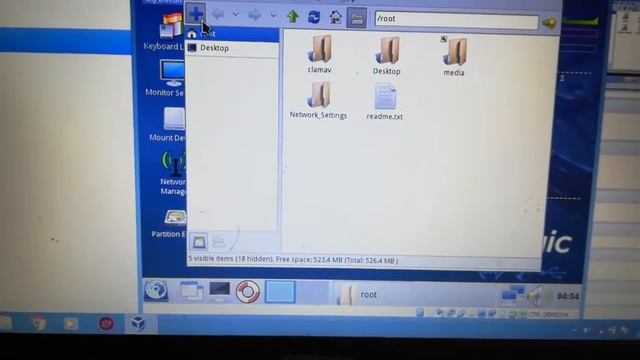Viewport: 640px width, 360px height.
Task: Click the show desktop monitor panel icon
Action: click(220, 292)
